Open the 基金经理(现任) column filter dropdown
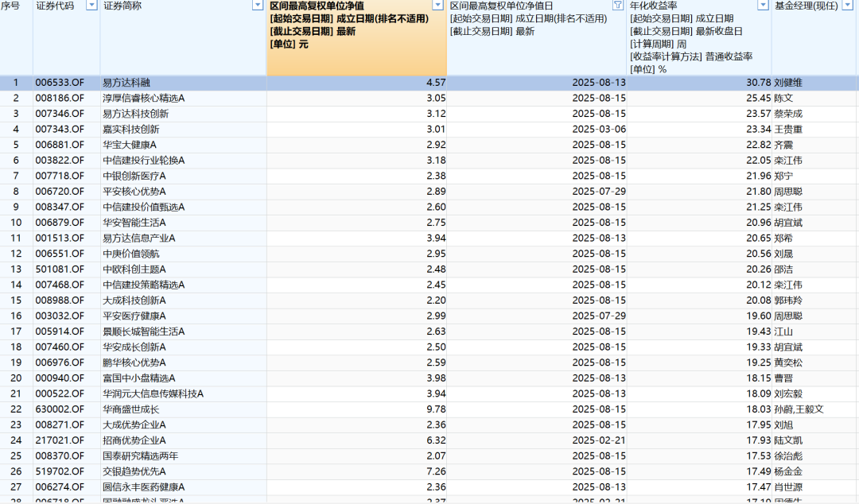 click(x=847, y=6)
